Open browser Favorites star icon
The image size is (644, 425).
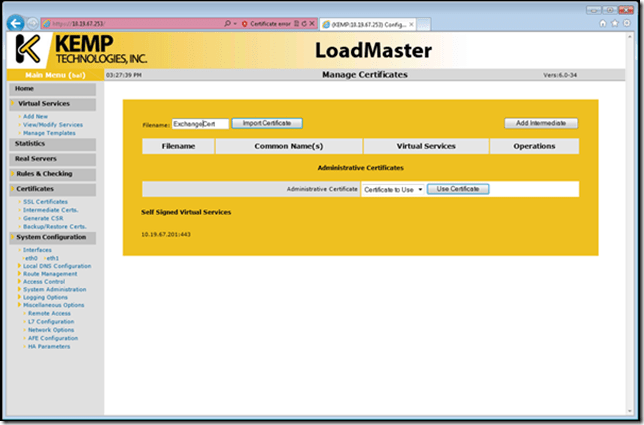pos(613,22)
